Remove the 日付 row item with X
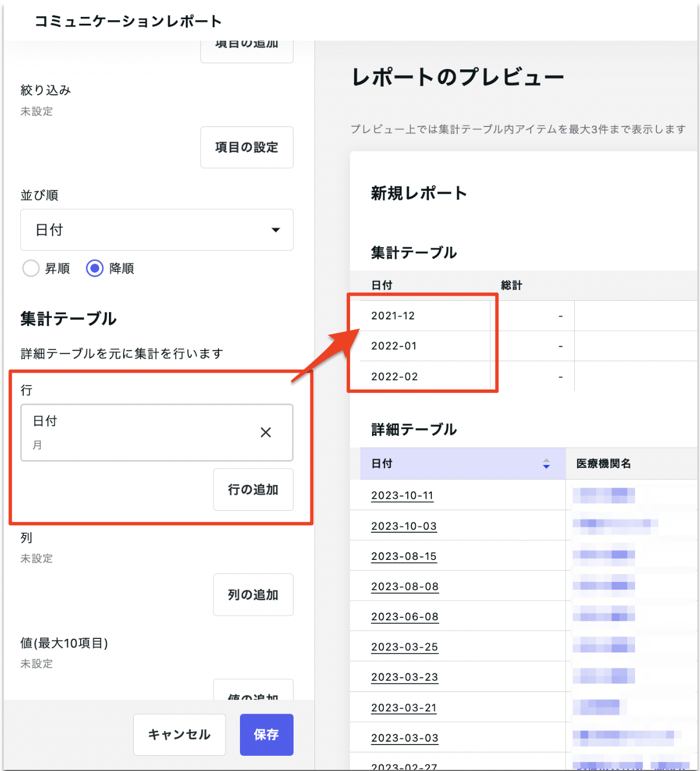This screenshot has width=700, height=771. click(x=265, y=432)
